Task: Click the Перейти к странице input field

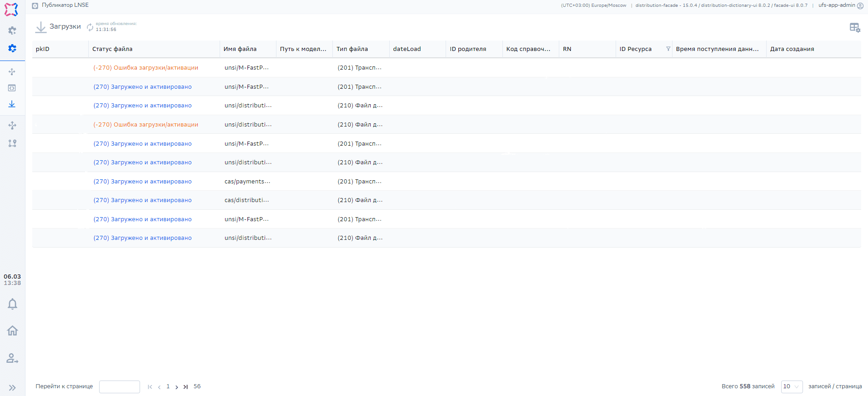Action: [x=119, y=386]
